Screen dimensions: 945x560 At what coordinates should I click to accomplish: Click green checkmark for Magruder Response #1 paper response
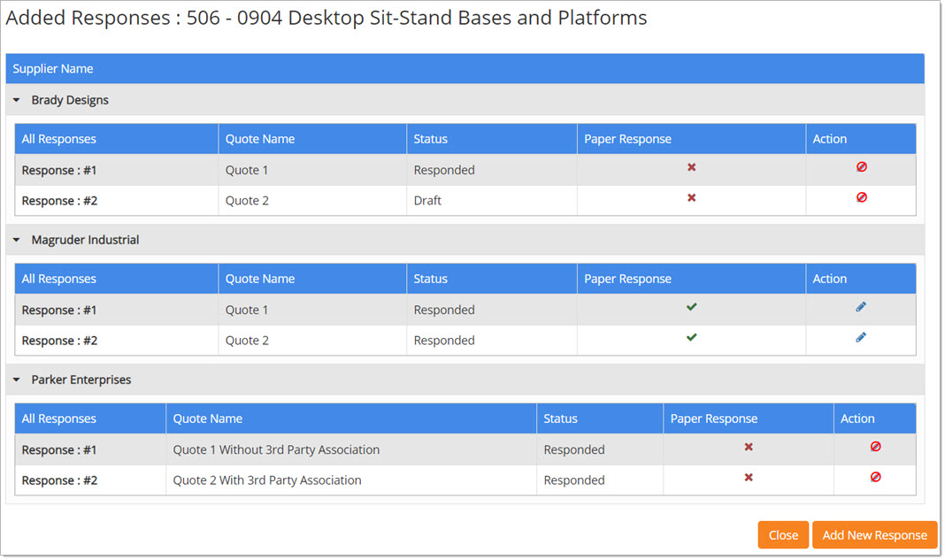point(691,307)
